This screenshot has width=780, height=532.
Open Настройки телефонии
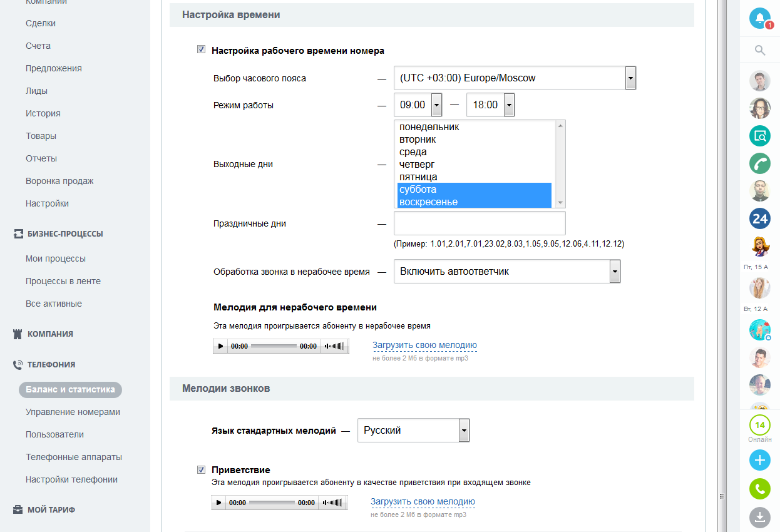(71, 479)
